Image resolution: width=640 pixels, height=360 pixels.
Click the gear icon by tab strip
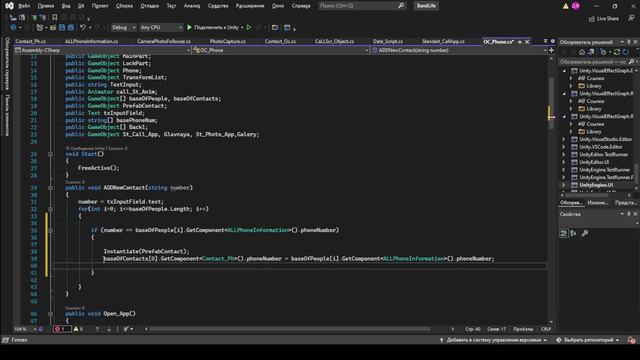(x=553, y=41)
